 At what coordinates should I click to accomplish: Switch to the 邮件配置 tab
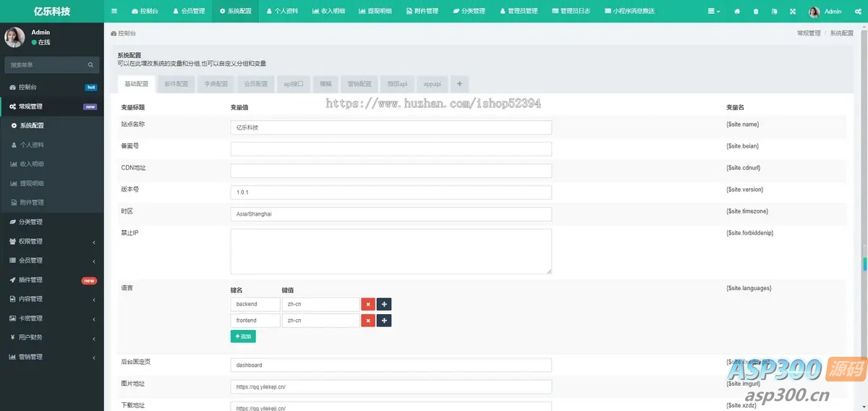176,84
